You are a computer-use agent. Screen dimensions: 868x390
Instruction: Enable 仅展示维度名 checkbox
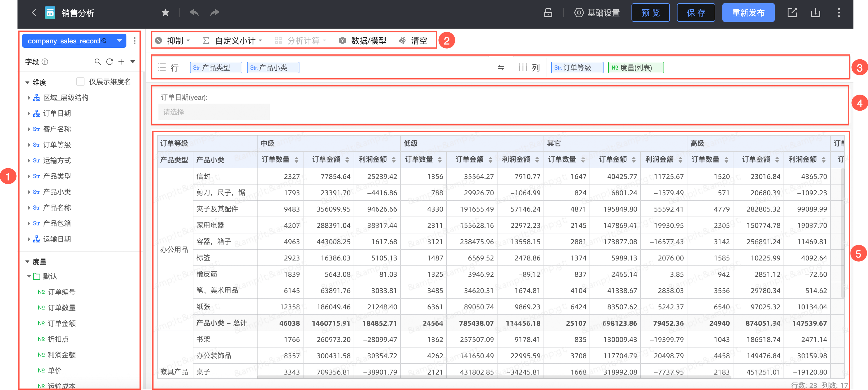pos(80,82)
